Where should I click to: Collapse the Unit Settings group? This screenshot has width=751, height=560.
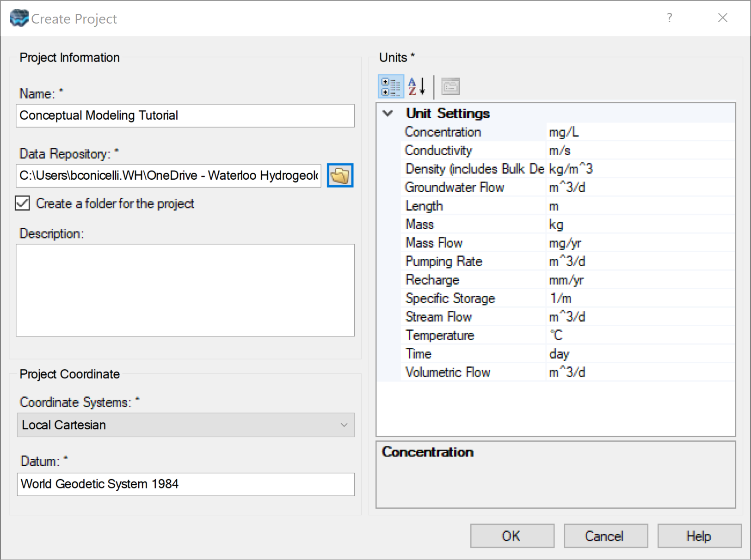click(x=388, y=114)
